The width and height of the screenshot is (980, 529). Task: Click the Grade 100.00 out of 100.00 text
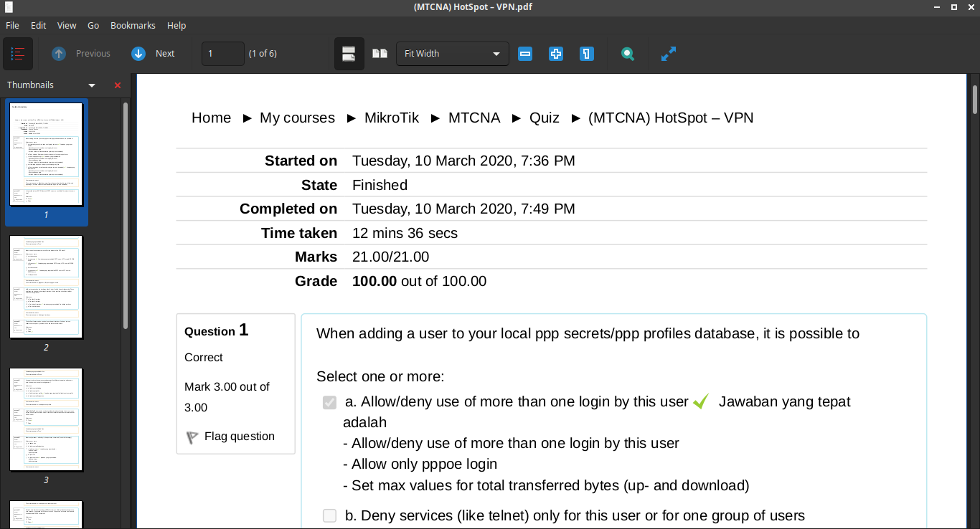(x=419, y=281)
